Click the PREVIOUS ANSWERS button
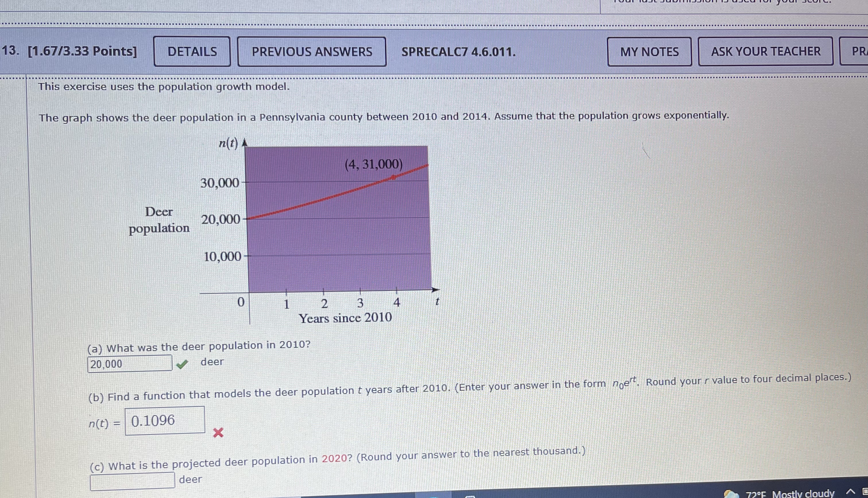 coord(312,52)
